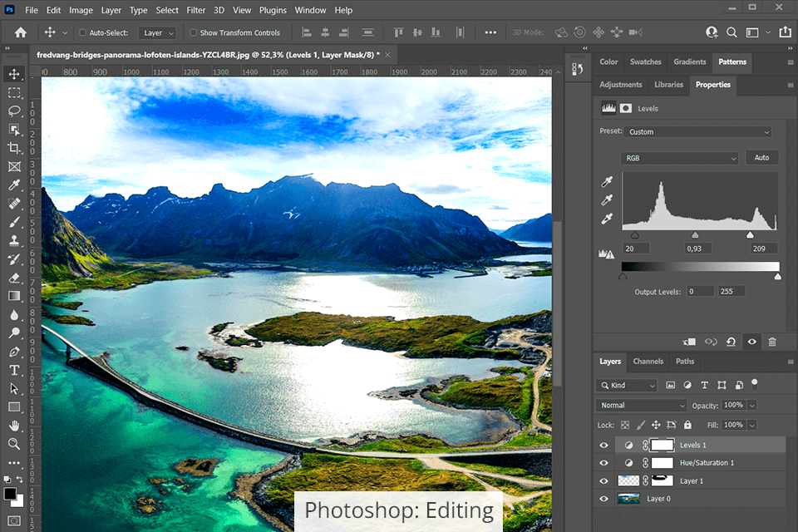This screenshot has height=532, width=798.
Task: Select the Frame tool
Action: 14,166
